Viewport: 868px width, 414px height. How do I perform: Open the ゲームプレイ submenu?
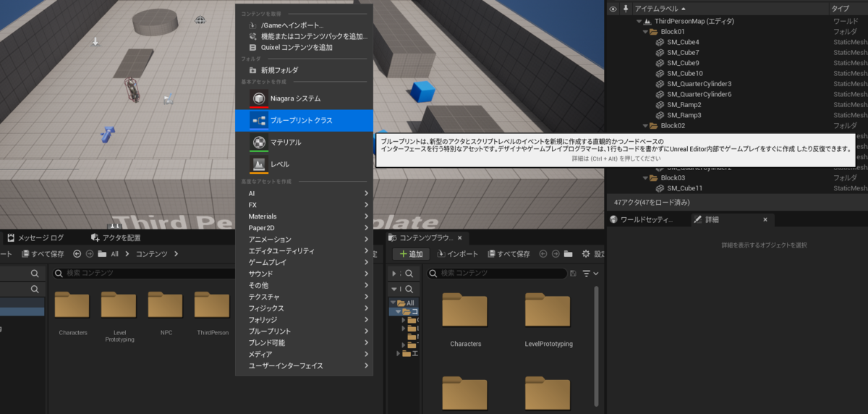point(304,262)
